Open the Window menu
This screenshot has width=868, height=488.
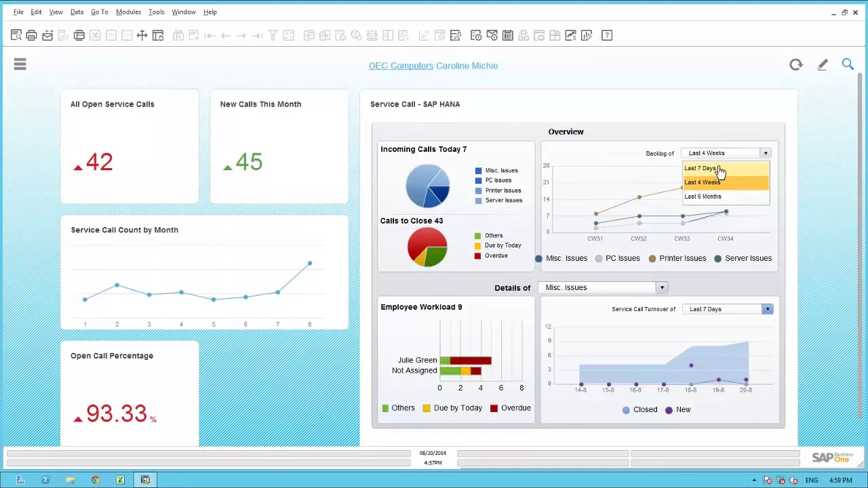[183, 12]
